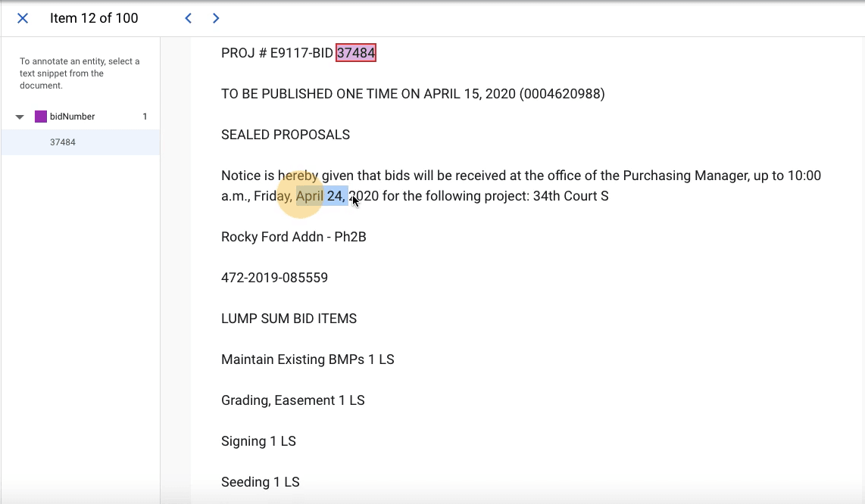
Task: Click 'Maintain Existing BMPs 1 LS' line
Action: pyautogui.click(x=308, y=359)
